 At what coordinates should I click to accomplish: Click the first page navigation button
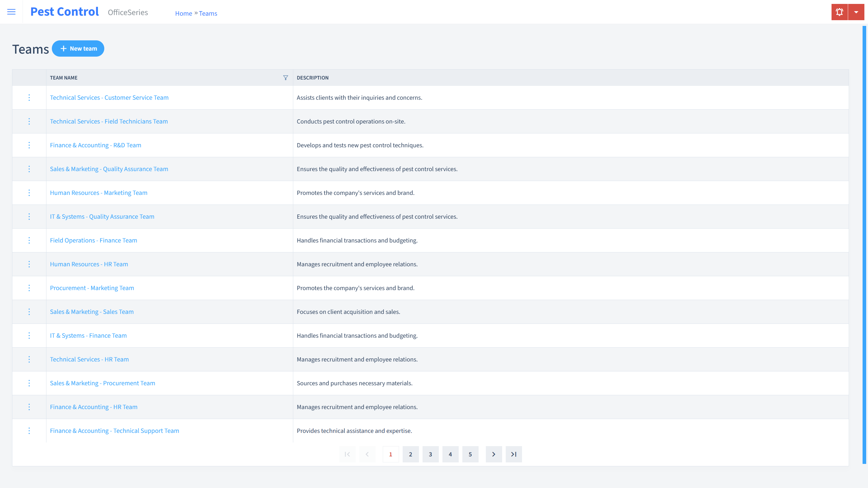coord(348,454)
